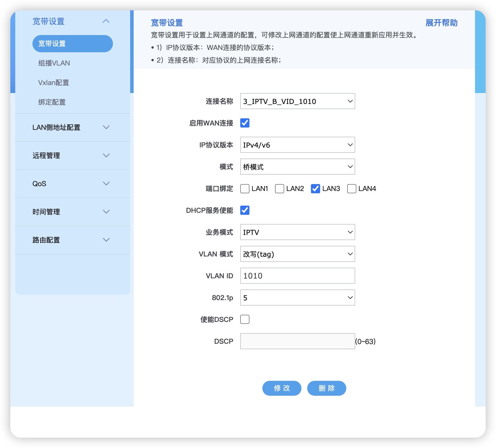Screen dimensions: 496x448
Task: Uncheck the LAN3 port binding box
Action: click(x=315, y=189)
